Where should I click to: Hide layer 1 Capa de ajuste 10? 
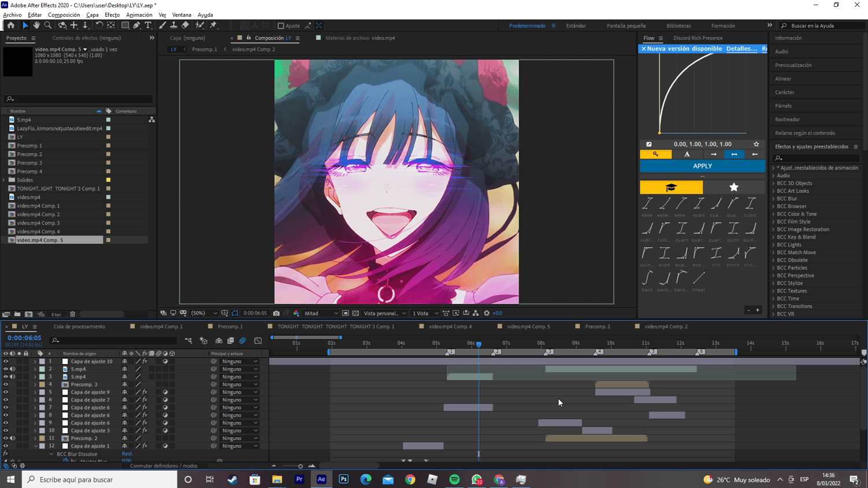[x=6, y=361]
